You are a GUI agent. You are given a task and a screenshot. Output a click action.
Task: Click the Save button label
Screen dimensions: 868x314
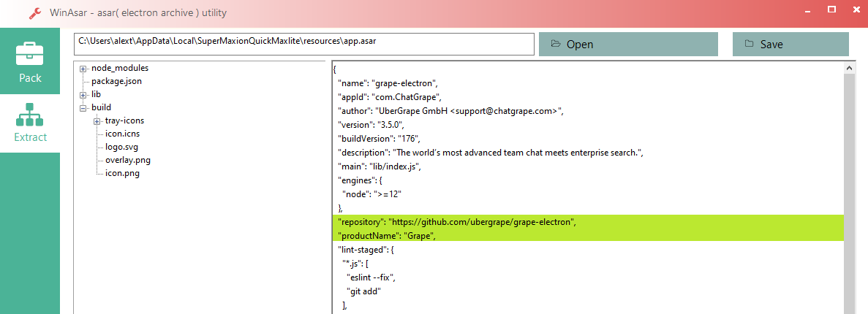click(771, 45)
